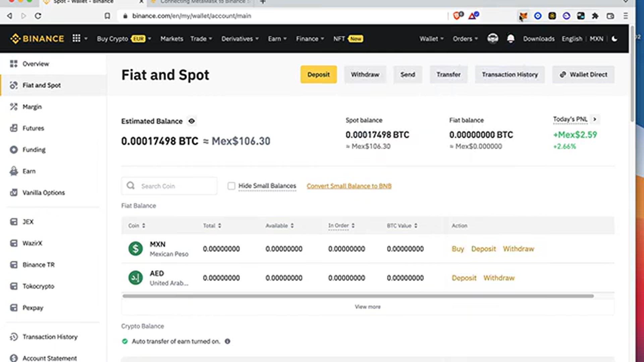Open Today's PNL arrow

(x=595, y=119)
